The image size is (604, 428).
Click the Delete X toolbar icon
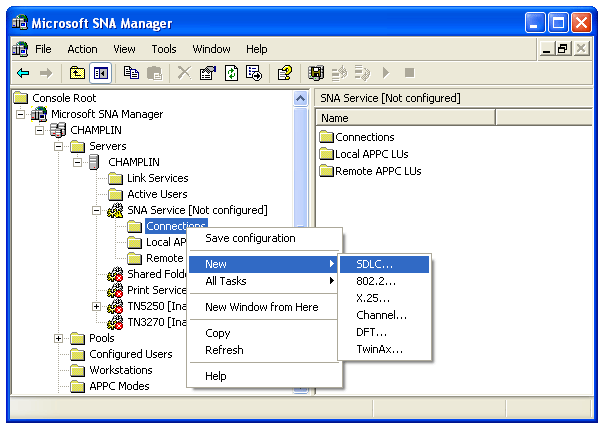click(x=184, y=72)
